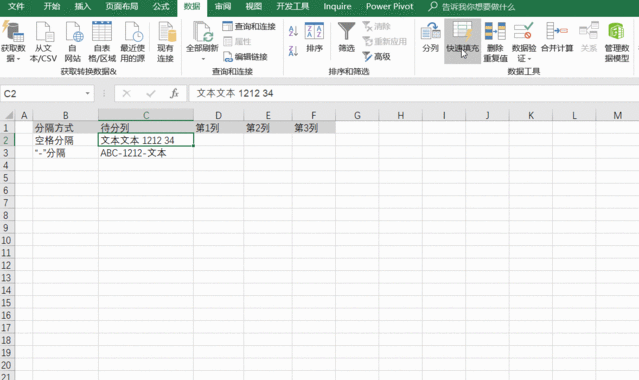Click Remove Duplicates (删除重复值)
The image size is (639, 380).
click(495, 42)
